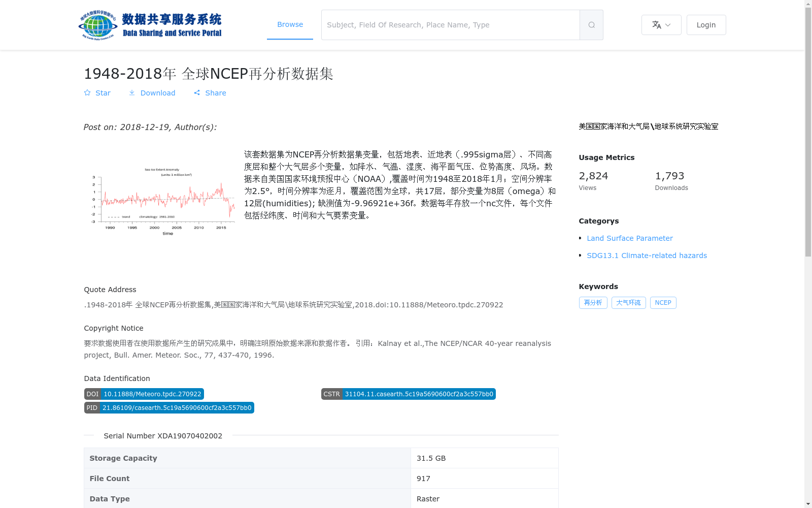Click the Share link text

tap(216, 93)
